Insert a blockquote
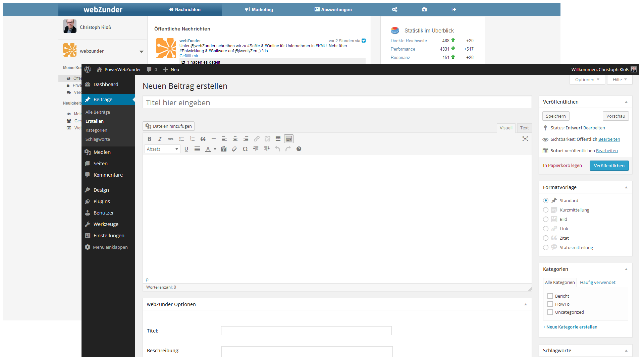This screenshot has height=362, width=644. coord(203,139)
